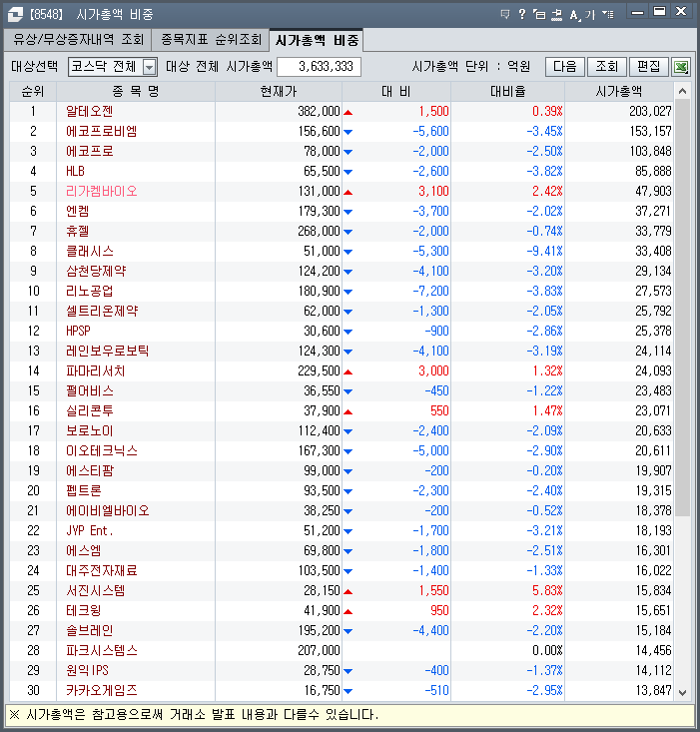Switch to 유상/무상증자내역 조회 tab
The image size is (700, 732).
point(78,39)
